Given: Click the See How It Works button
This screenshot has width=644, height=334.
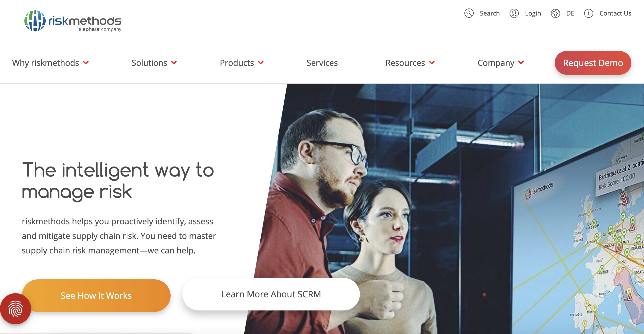Looking at the screenshot, I should (96, 295).
